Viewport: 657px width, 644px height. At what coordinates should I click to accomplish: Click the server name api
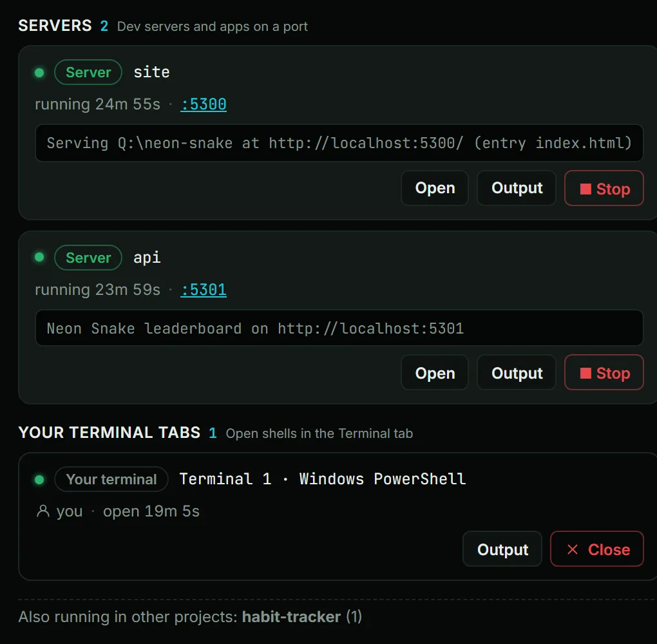tap(147, 258)
